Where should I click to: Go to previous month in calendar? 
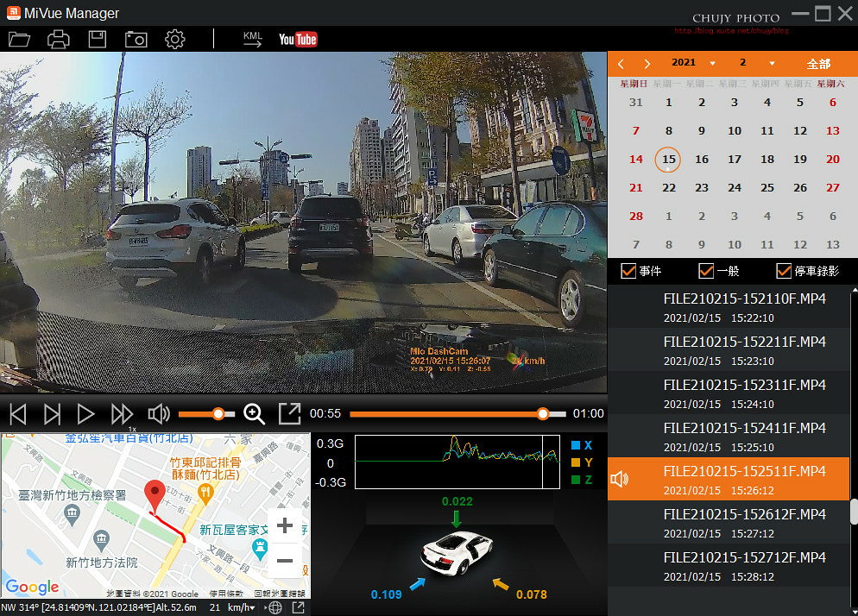621,64
